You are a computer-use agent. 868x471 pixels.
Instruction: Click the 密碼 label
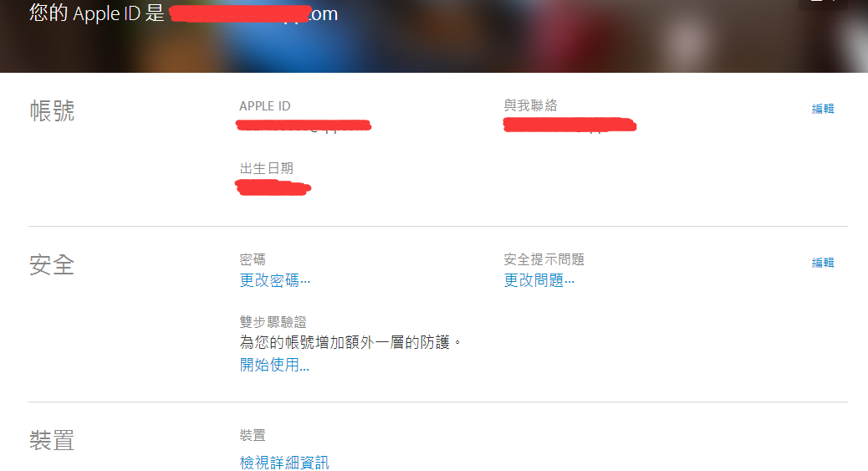pos(253,259)
